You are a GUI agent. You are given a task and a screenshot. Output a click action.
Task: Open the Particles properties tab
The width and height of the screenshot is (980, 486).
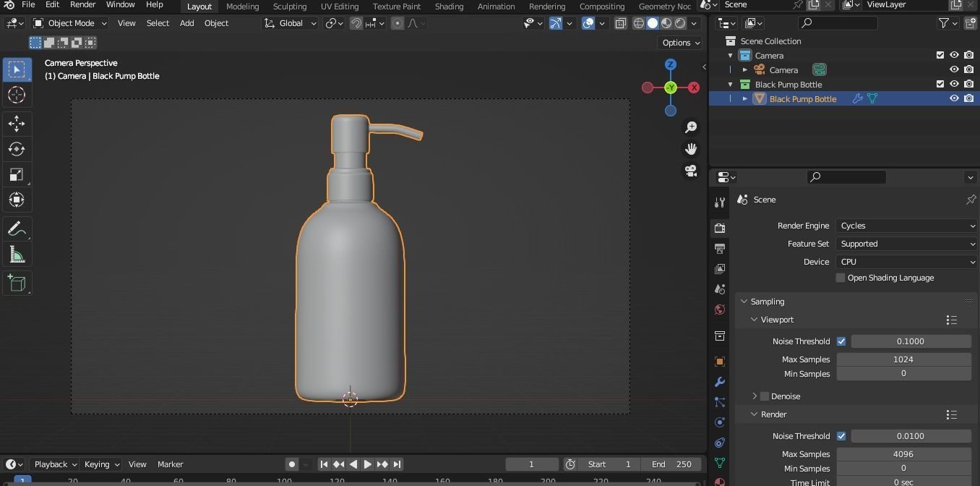[719, 401]
